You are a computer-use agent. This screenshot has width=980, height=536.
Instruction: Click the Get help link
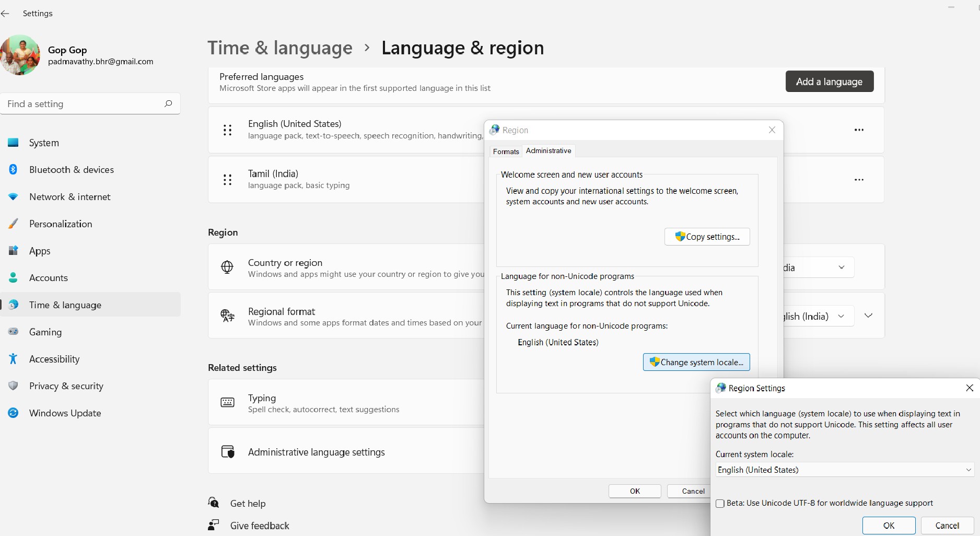point(248,504)
